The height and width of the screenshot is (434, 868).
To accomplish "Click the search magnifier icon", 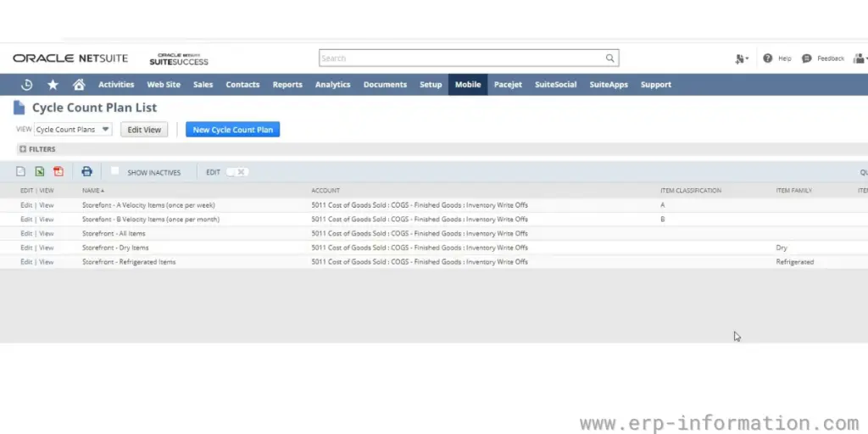I will pos(609,58).
